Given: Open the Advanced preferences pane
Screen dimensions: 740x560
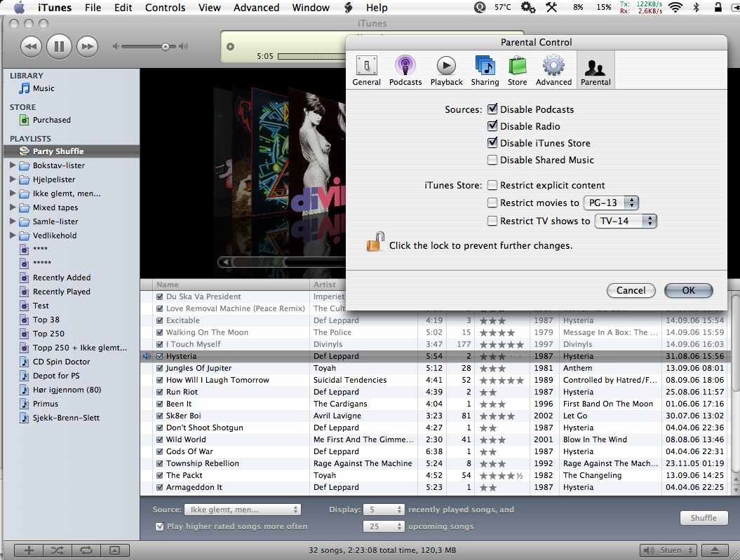Looking at the screenshot, I should pyautogui.click(x=553, y=71).
